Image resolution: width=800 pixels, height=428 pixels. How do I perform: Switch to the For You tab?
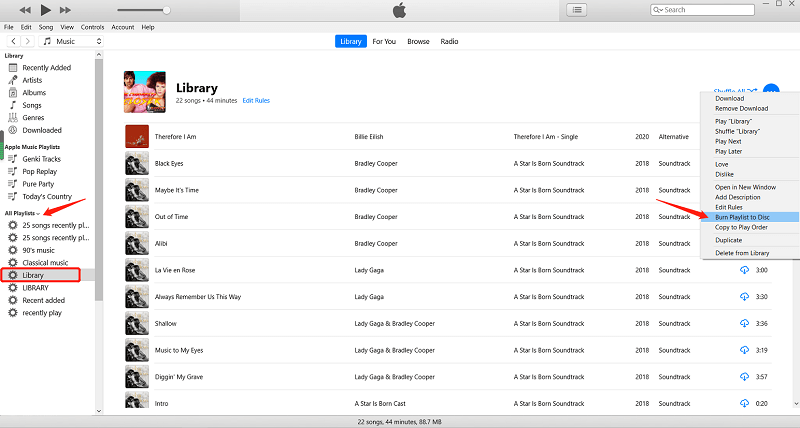tap(384, 41)
